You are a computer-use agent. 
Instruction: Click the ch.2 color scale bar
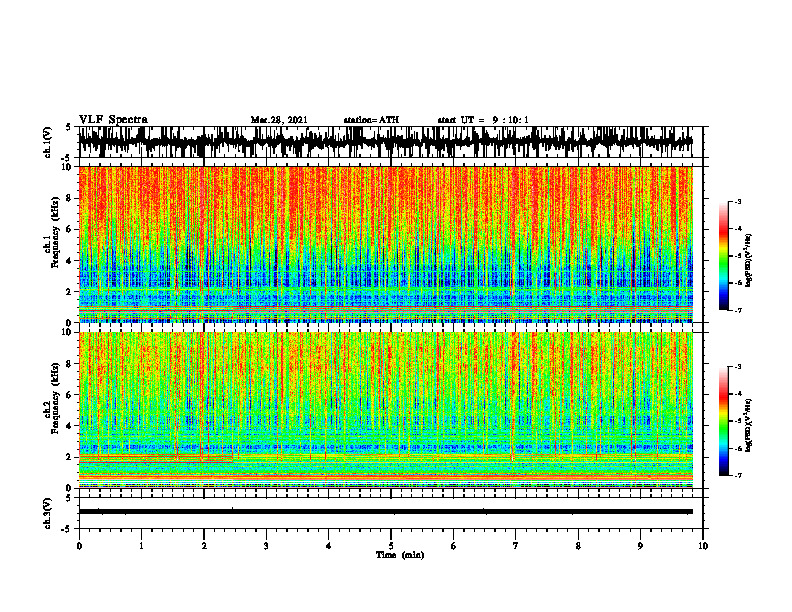tap(724, 421)
